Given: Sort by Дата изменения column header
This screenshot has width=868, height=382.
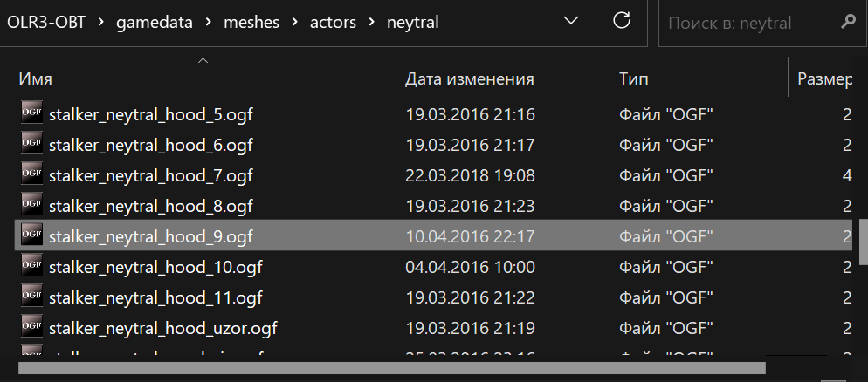Looking at the screenshot, I should [469, 79].
